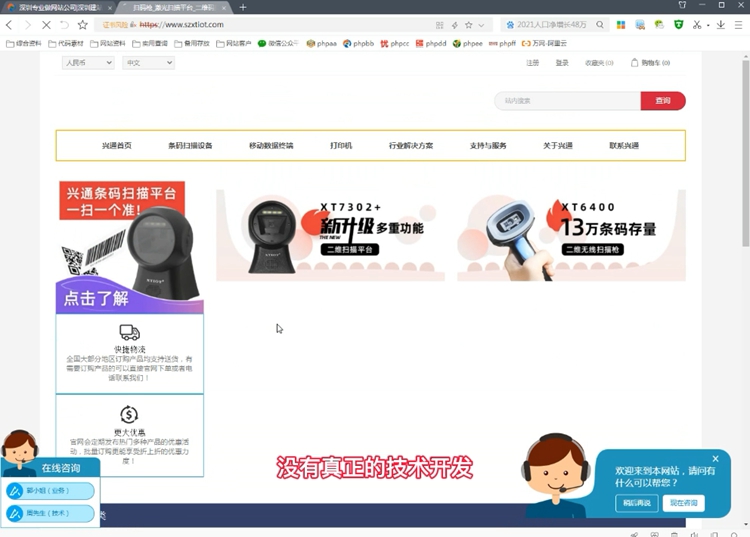This screenshot has width=750, height=537.
Task: Open the 收藏夹 (0) favorites link
Action: pyautogui.click(x=599, y=63)
